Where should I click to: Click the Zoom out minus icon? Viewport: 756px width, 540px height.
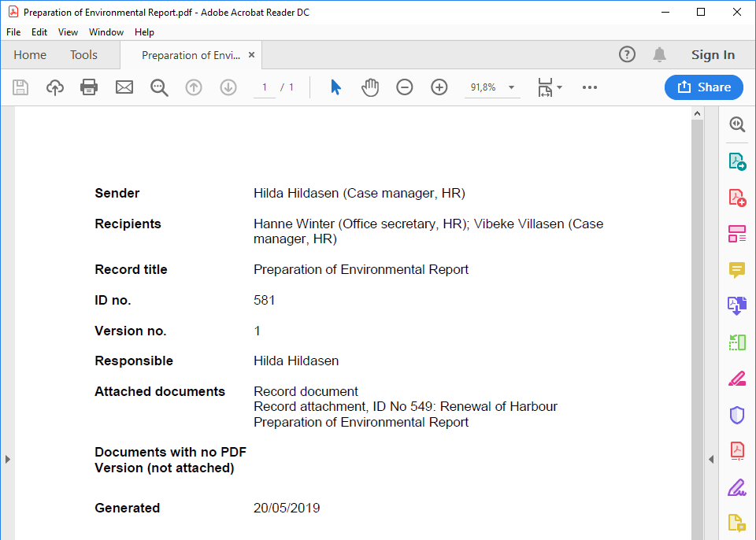point(405,87)
